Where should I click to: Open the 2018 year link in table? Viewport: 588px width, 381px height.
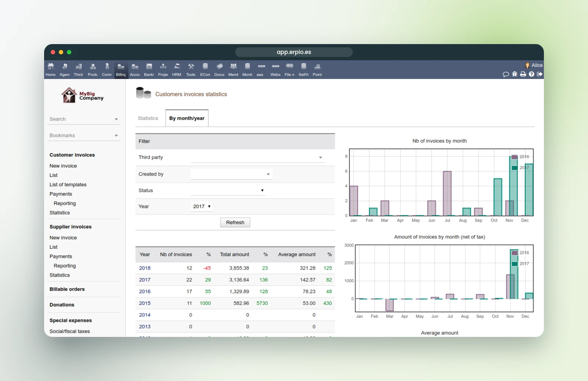tap(145, 268)
